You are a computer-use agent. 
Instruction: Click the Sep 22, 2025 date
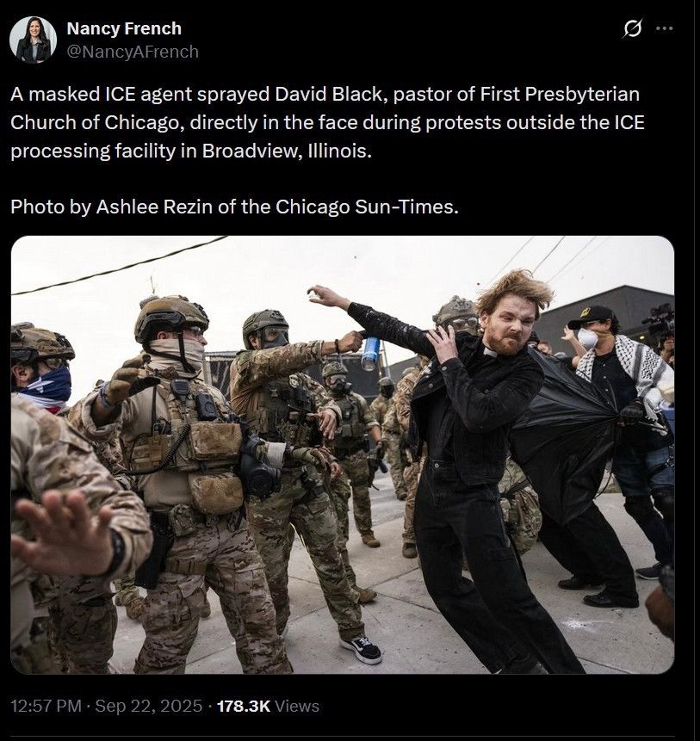pyautogui.click(x=149, y=706)
